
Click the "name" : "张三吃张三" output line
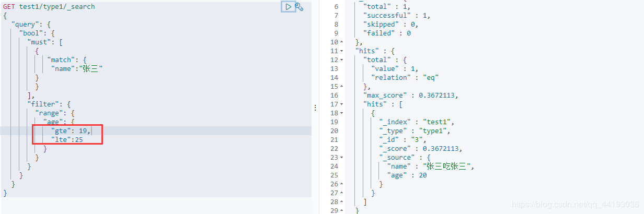(x=431, y=166)
